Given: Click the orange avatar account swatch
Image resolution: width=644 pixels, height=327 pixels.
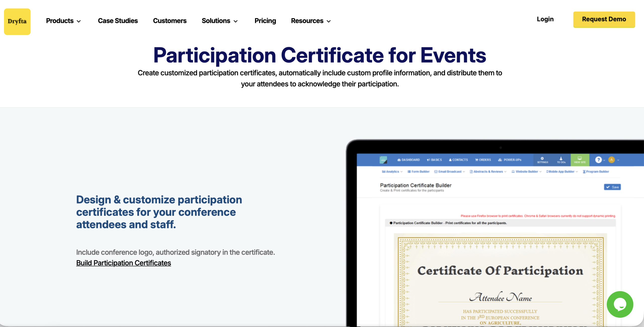Looking at the screenshot, I should 612,160.
